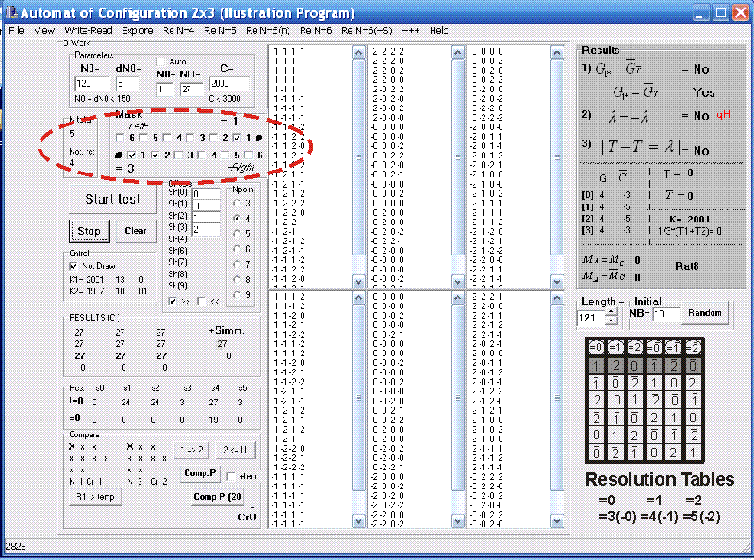Click down arrow of the bottom-right list scrollbar

coord(557,521)
